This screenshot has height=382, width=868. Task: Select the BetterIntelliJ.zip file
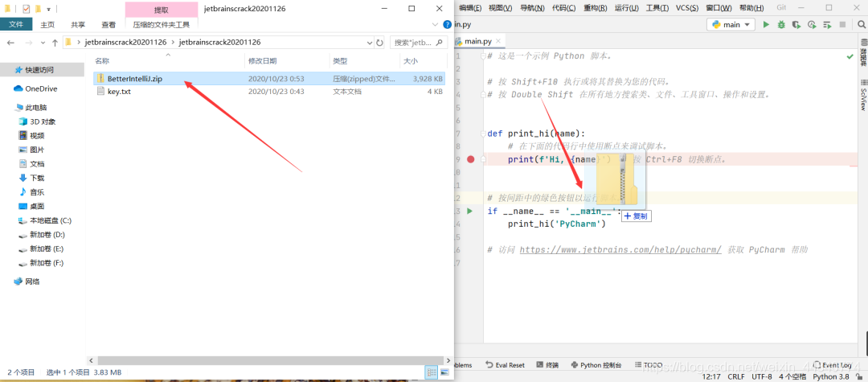tap(269, 79)
